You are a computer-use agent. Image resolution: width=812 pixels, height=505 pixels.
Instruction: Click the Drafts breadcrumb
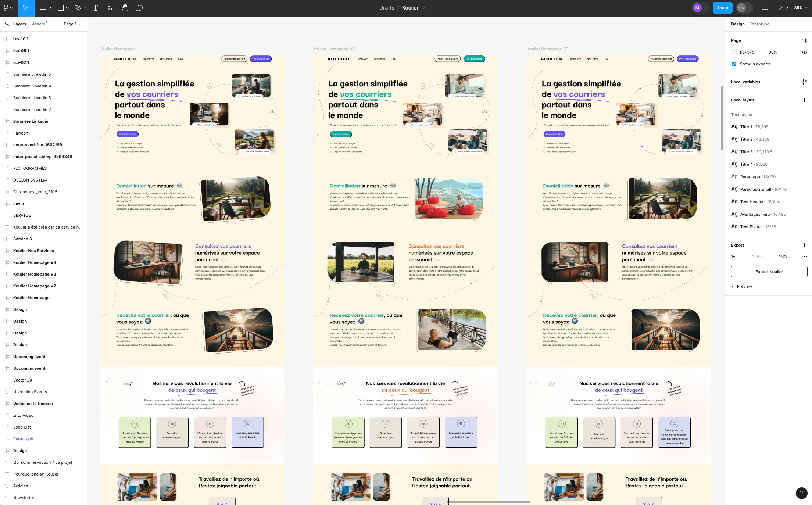tap(387, 8)
